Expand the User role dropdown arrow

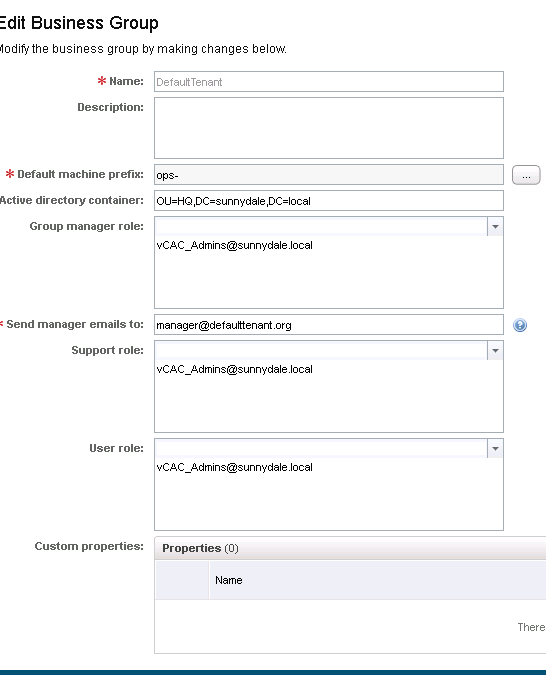[x=495, y=449]
